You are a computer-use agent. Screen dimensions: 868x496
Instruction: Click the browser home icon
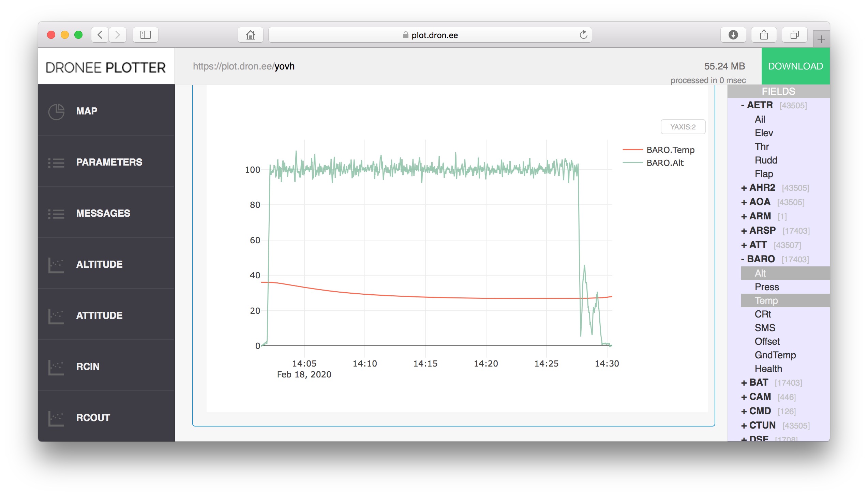[250, 35]
